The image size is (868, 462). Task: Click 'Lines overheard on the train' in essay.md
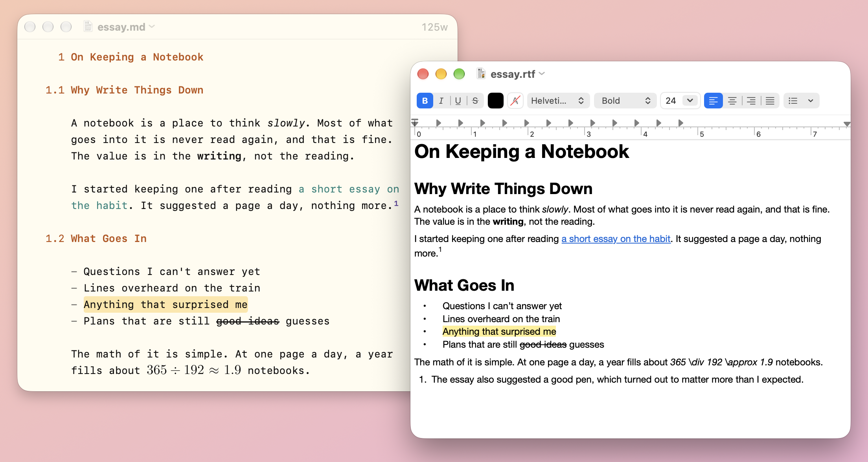click(172, 288)
